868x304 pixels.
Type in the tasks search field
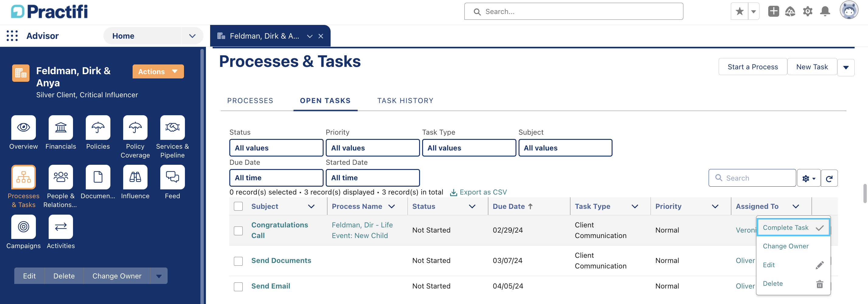[752, 178]
